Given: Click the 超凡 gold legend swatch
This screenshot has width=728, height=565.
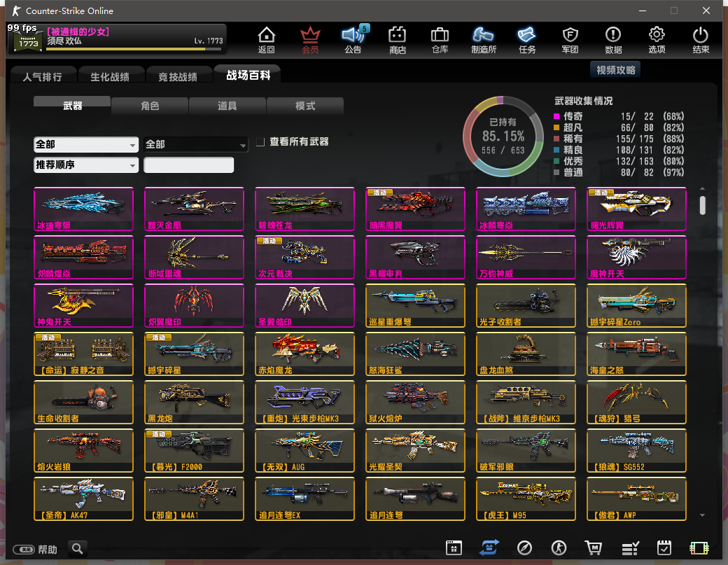Looking at the screenshot, I should click(x=556, y=127).
